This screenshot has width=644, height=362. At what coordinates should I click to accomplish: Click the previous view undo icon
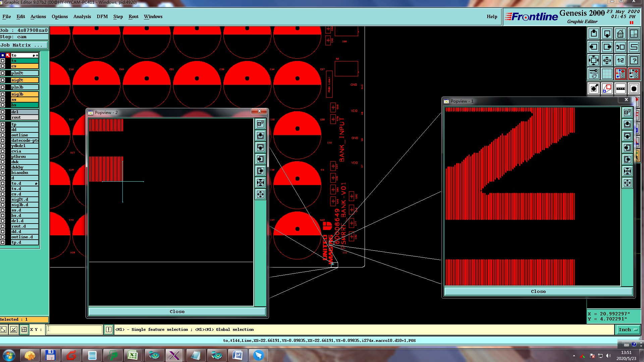620,47
